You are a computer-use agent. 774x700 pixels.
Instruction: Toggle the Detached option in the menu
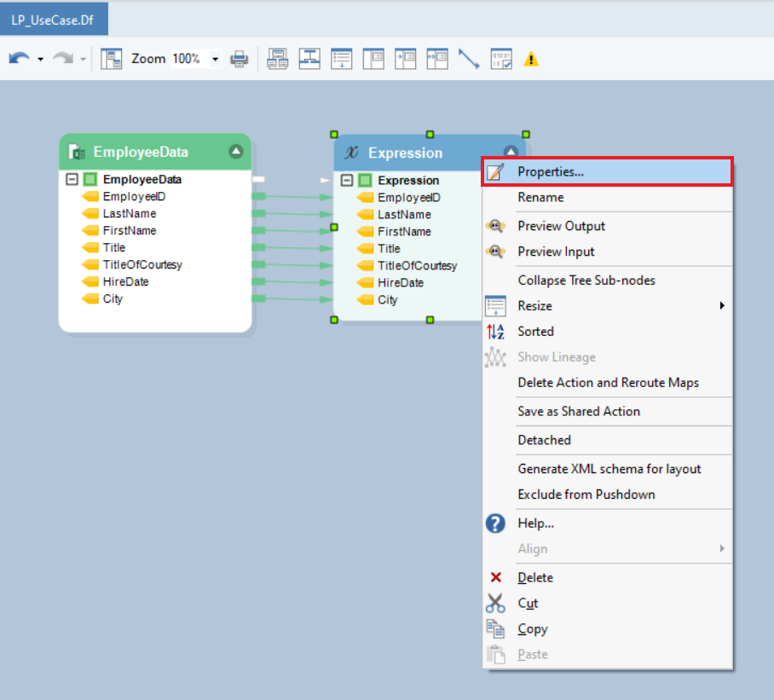(x=544, y=440)
